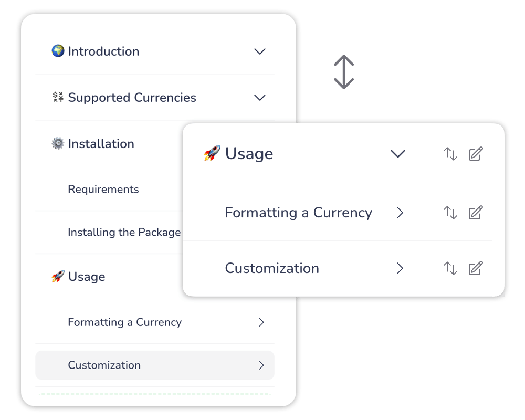Select Installing the Package in the sidebar
Image resolution: width=525 pixels, height=420 pixels.
click(x=124, y=233)
